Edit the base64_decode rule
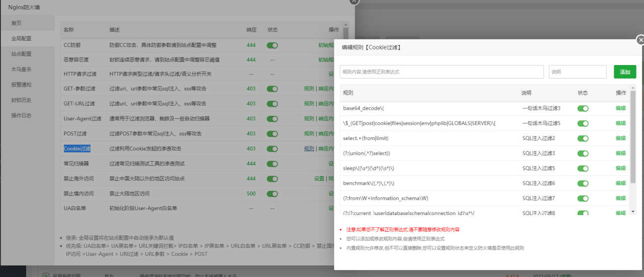This screenshot has width=644, height=277. 620,108
